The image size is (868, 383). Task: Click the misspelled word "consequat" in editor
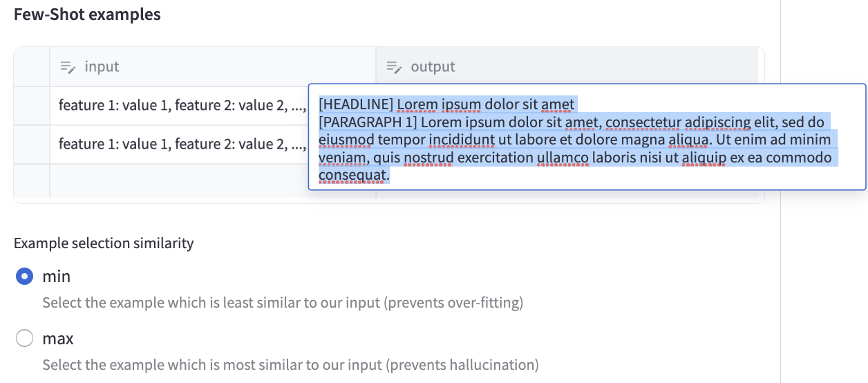coord(353,176)
